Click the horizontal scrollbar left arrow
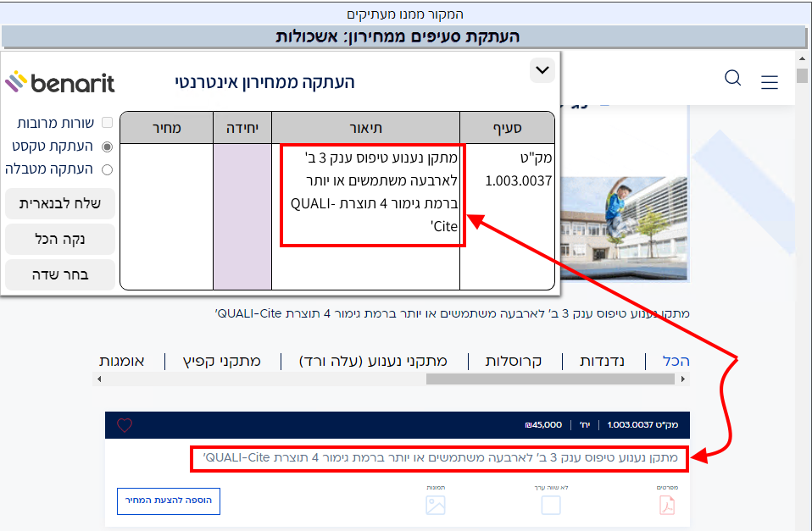The width and height of the screenshot is (812, 531). 100,379
